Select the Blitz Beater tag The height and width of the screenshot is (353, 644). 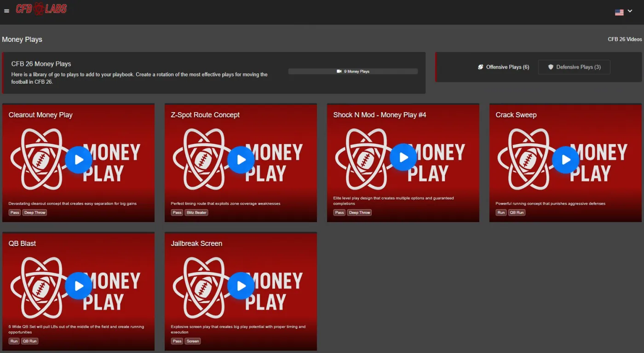[x=196, y=212]
